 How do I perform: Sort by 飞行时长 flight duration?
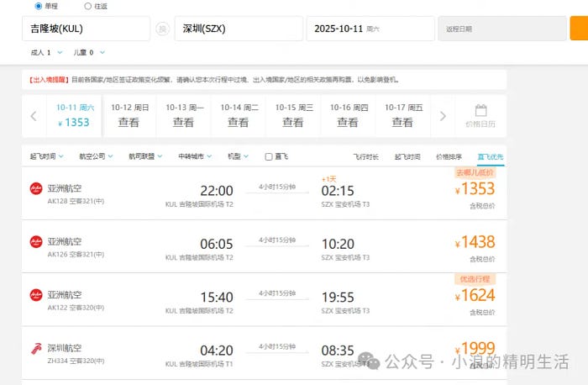tap(365, 157)
